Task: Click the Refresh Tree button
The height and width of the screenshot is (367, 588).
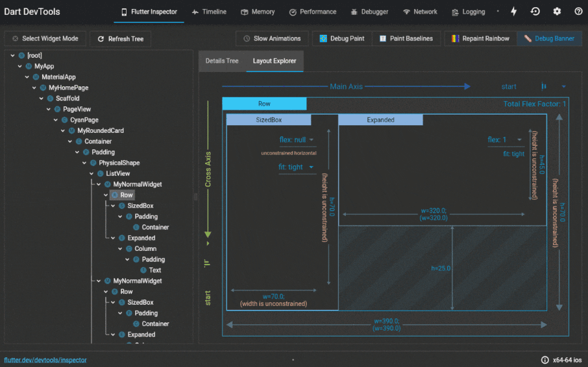Action: coord(120,39)
